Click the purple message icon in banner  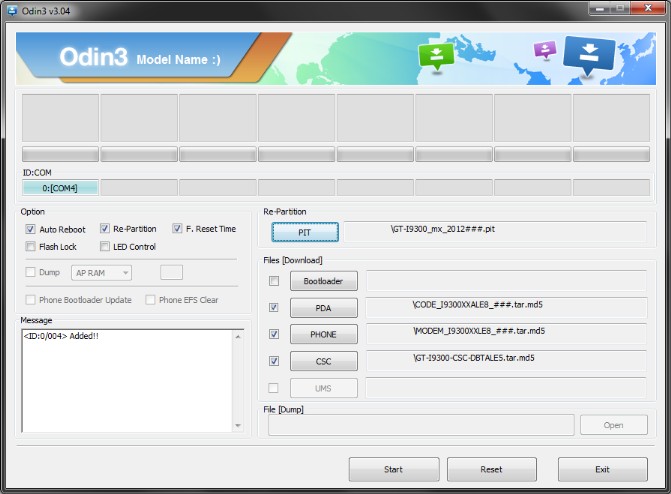(x=544, y=50)
